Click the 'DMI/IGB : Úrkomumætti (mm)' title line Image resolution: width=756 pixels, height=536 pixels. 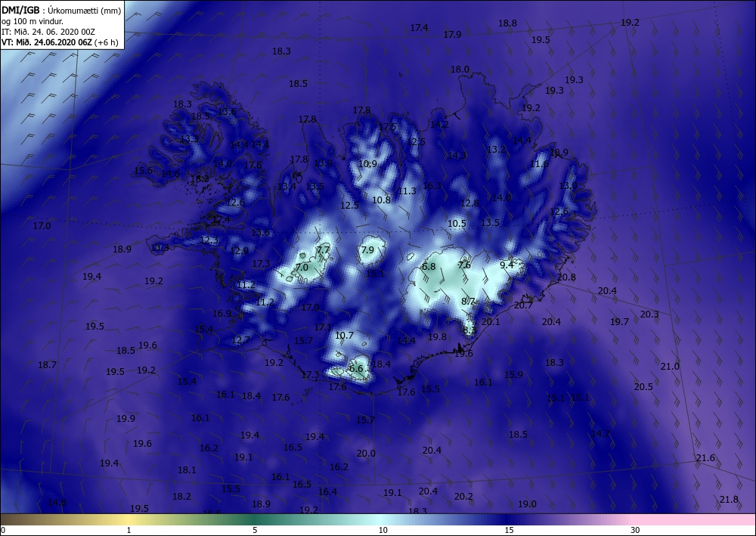point(61,11)
